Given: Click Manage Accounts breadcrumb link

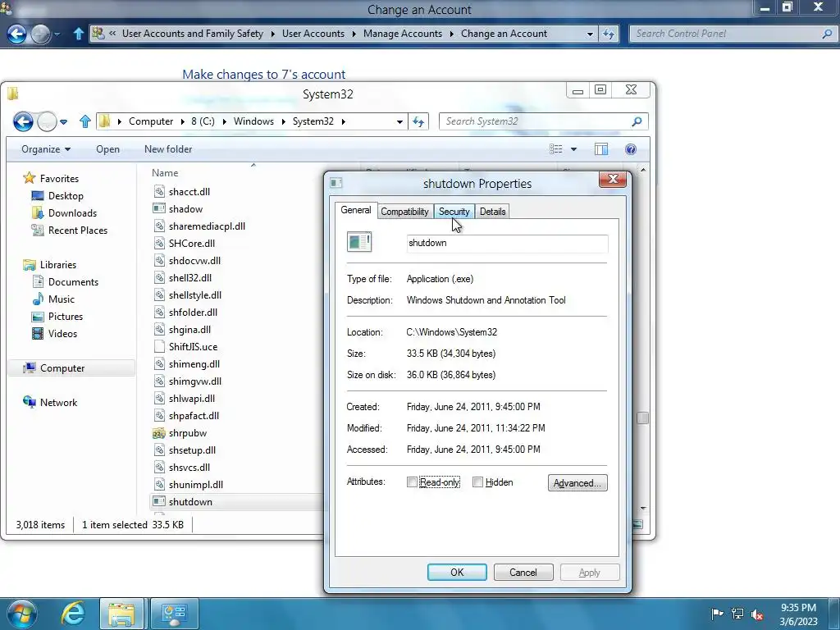Looking at the screenshot, I should point(403,34).
